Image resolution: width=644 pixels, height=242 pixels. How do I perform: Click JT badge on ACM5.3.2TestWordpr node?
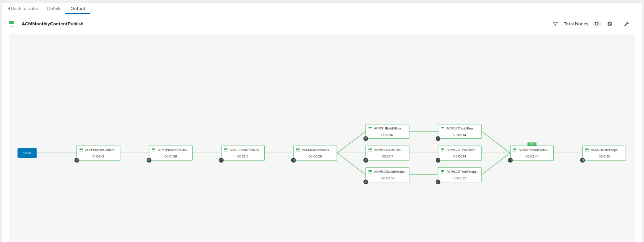438,182
